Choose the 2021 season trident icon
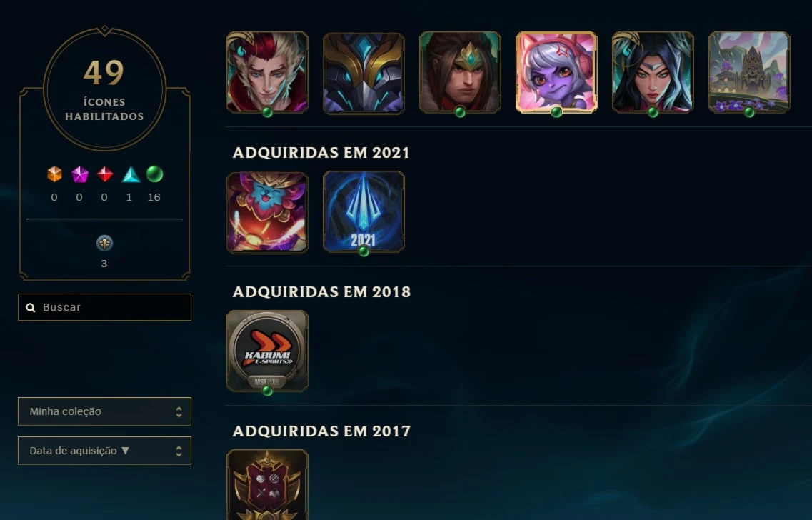The width and height of the screenshot is (812, 520). pos(364,212)
